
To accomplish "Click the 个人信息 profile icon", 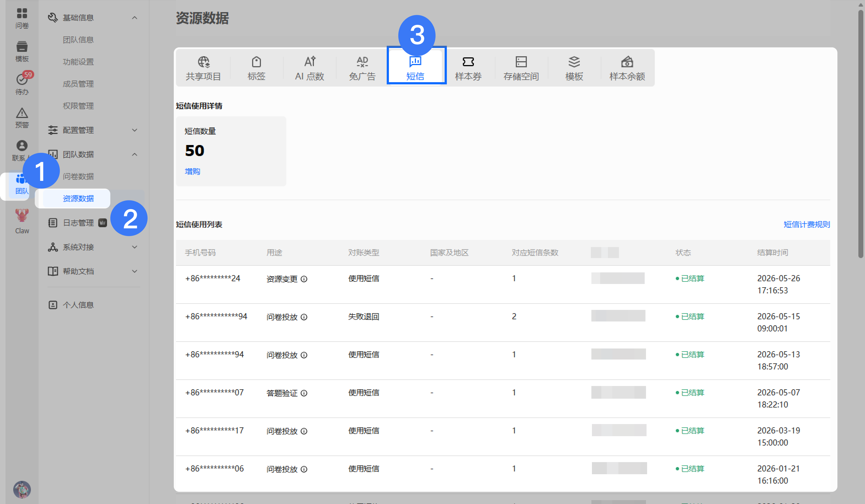I will [52, 305].
